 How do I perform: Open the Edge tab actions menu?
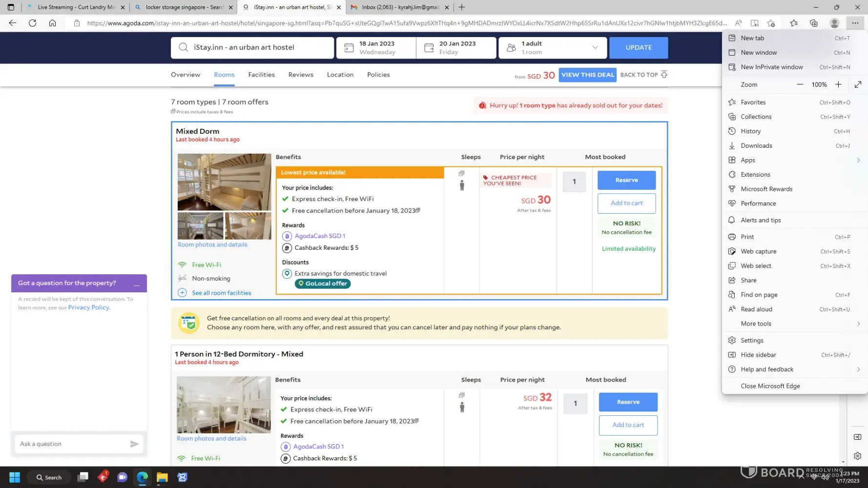(x=11, y=7)
